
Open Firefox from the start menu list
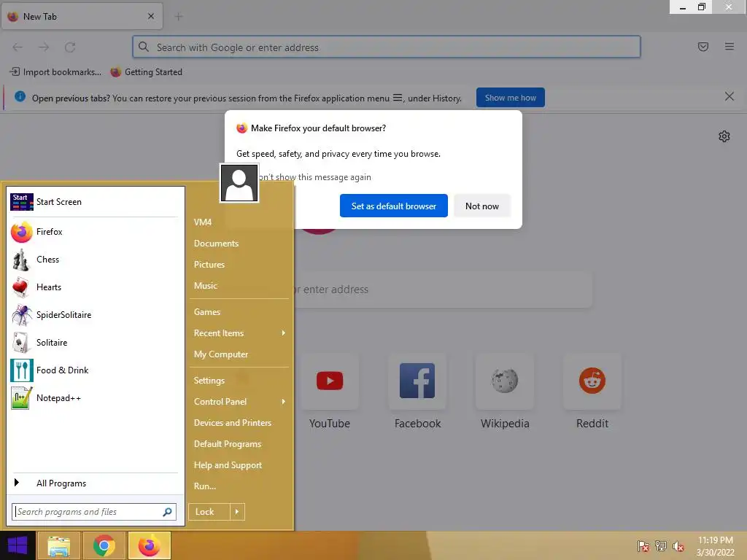pyautogui.click(x=94, y=232)
